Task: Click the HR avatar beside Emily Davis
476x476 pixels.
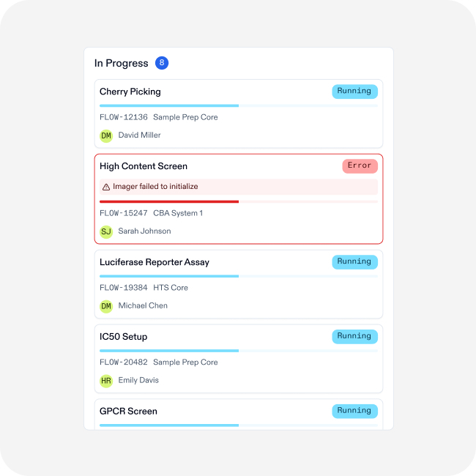Action: tap(106, 381)
